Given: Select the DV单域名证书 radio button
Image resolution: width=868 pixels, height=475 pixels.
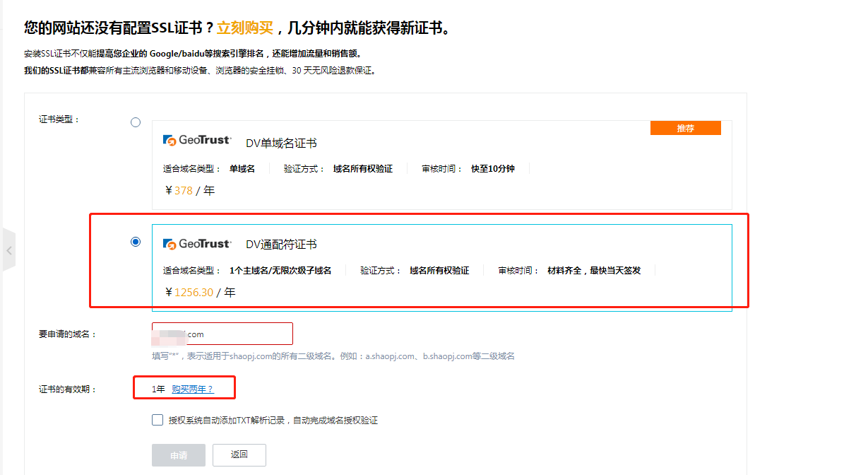Looking at the screenshot, I should pos(136,122).
